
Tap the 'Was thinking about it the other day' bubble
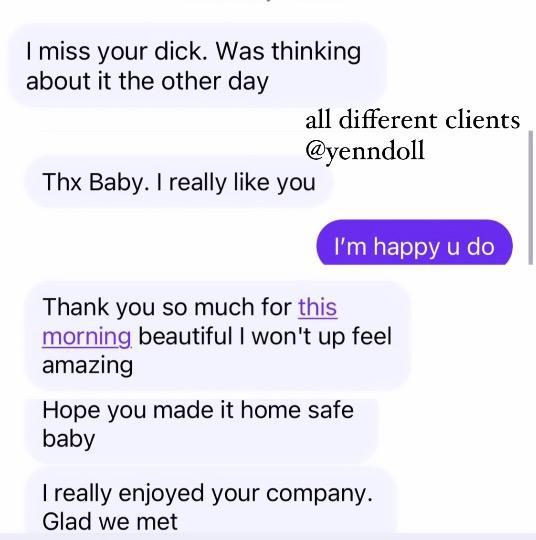pos(197,65)
